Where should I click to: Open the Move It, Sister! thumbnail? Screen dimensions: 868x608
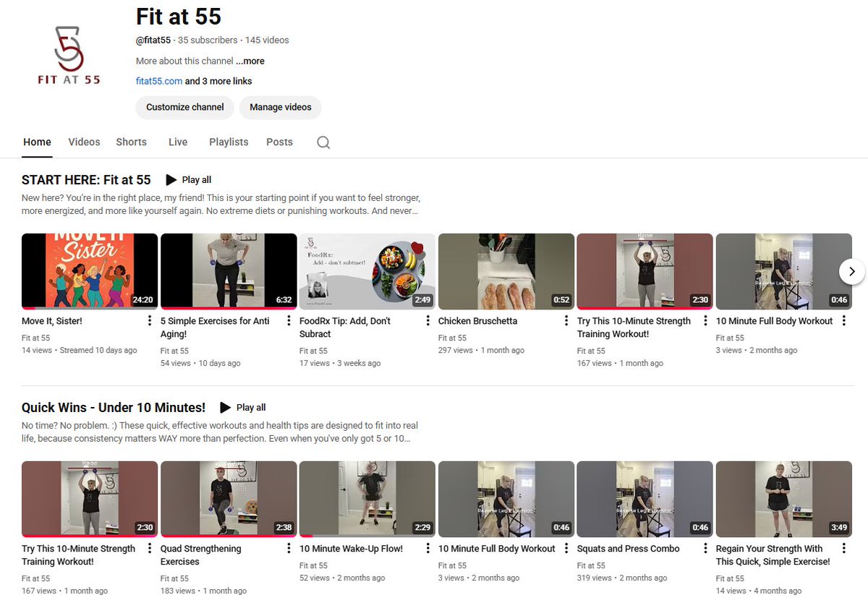(90, 272)
